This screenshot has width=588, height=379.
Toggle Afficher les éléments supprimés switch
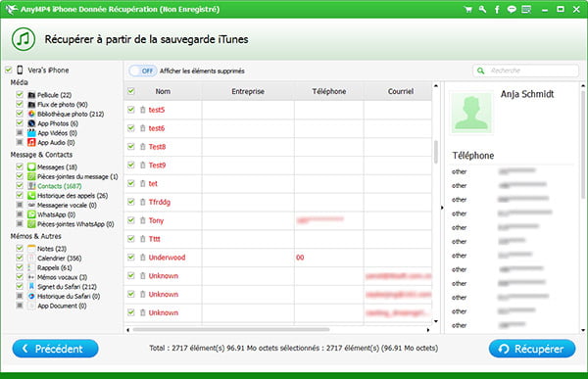pos(142,71)
